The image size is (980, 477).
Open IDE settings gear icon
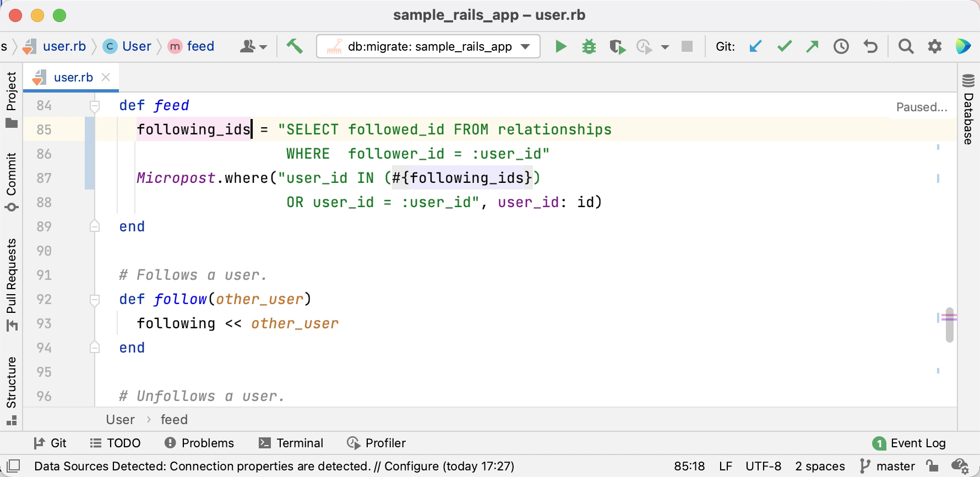coord(935,46)
